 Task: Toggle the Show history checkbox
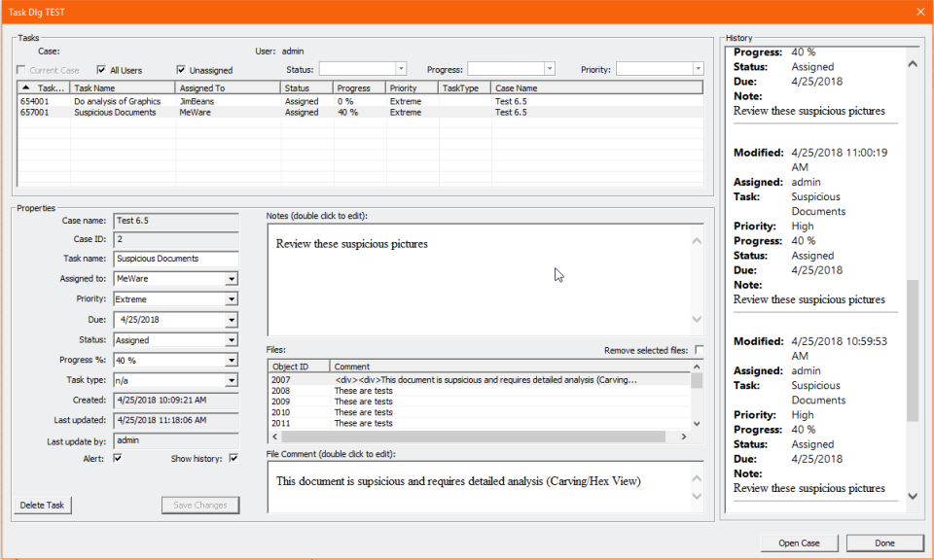coord(232,458)
